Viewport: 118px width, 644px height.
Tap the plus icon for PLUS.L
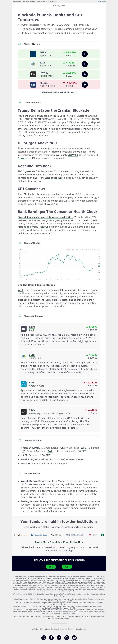tap(85, 84)
